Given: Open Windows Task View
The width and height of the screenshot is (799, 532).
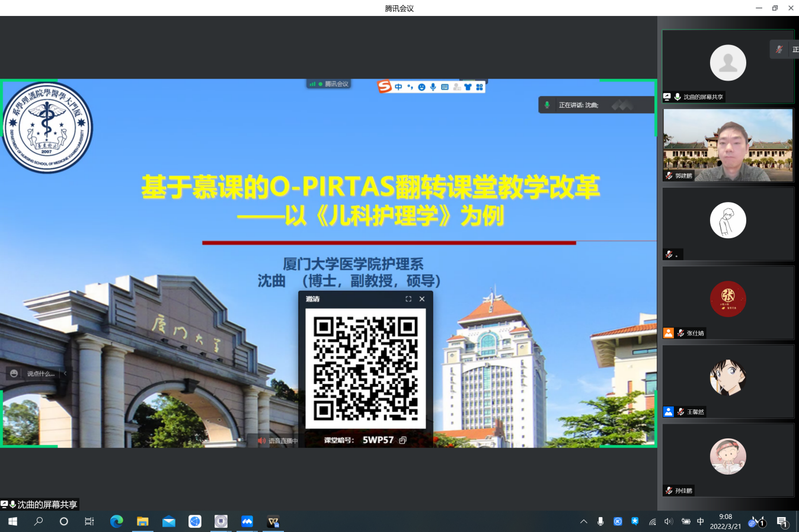Looking at the screenshot, I should pyautogui.click(x=90, y=521).
